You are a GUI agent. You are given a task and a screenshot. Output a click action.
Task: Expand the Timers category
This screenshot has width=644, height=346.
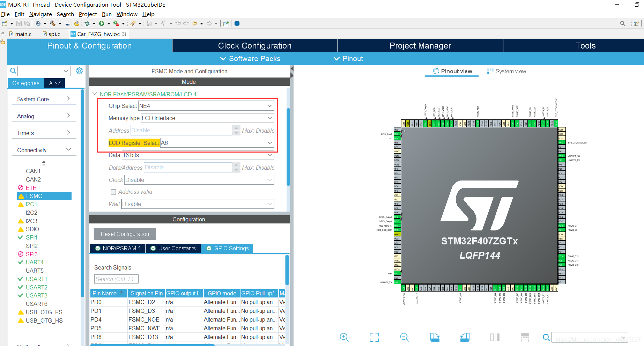coord(44,133)
